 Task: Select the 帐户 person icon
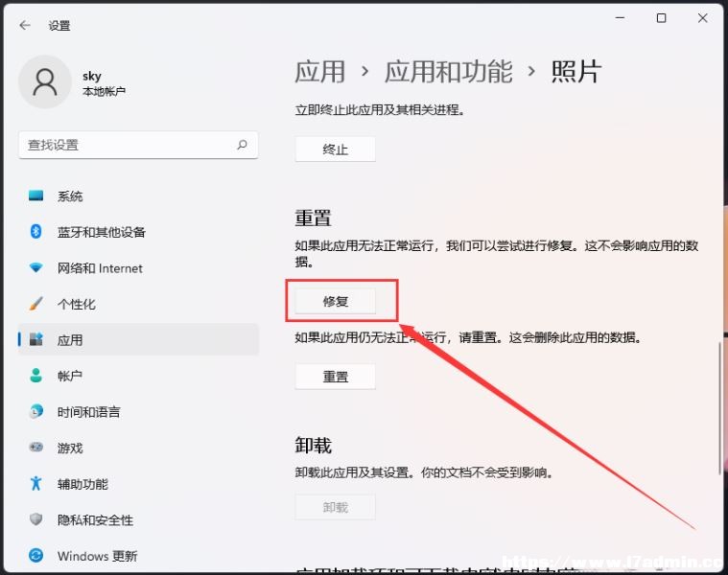[x=35, y=376]
